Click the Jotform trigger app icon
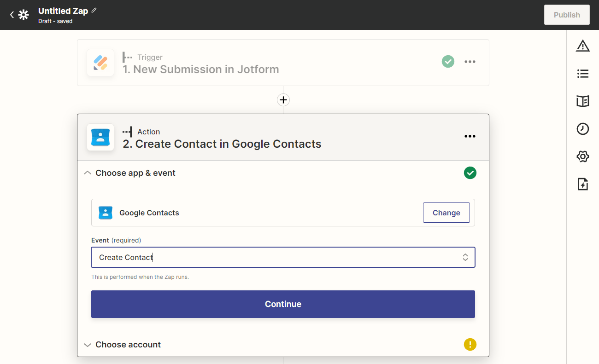 click(100, 63)
